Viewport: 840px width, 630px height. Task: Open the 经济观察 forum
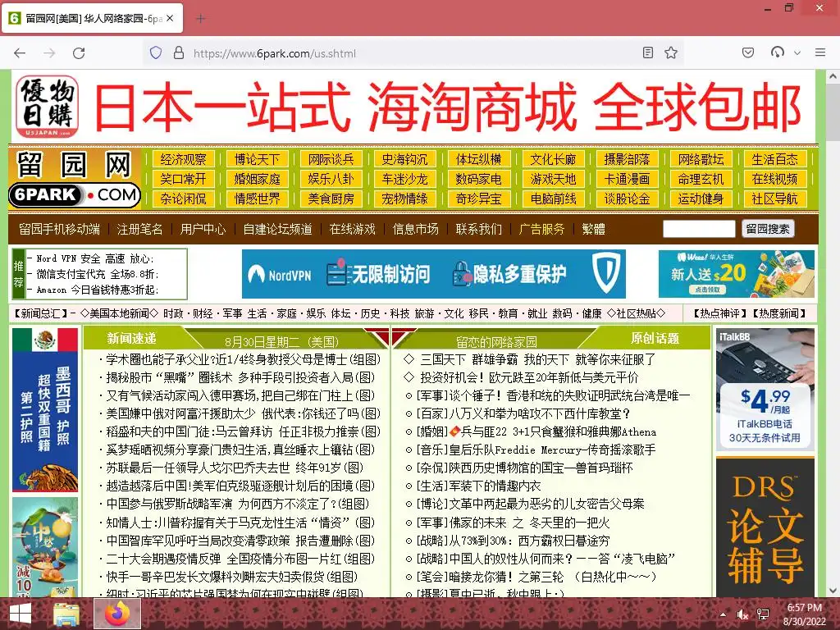(183, 159)
